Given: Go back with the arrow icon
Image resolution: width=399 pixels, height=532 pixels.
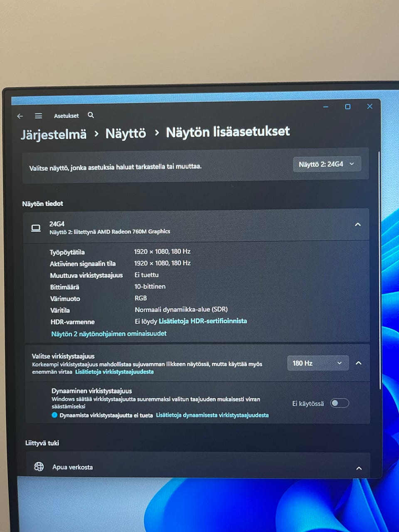Looking at the screenshot, I should [20, 116].
